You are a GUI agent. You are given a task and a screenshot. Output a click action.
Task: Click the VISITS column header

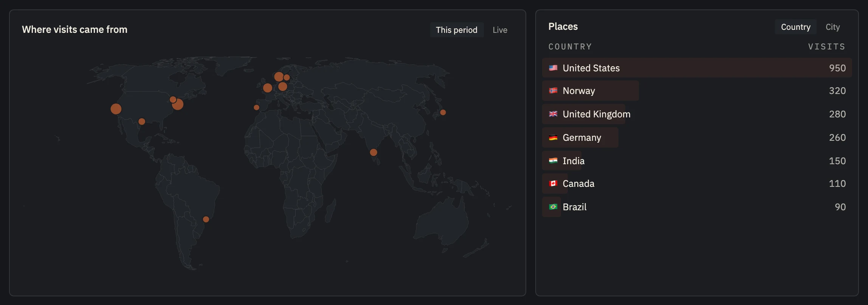point(827,46)
